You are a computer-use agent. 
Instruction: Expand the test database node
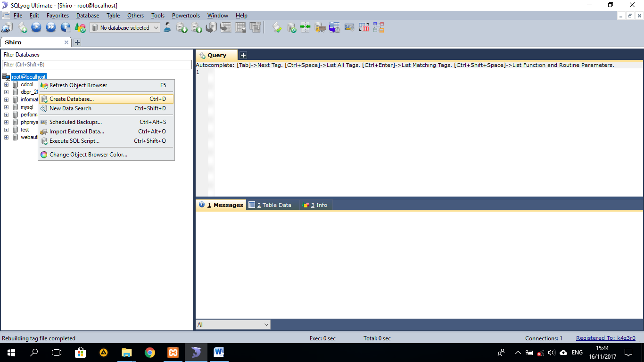pos(7,130)
